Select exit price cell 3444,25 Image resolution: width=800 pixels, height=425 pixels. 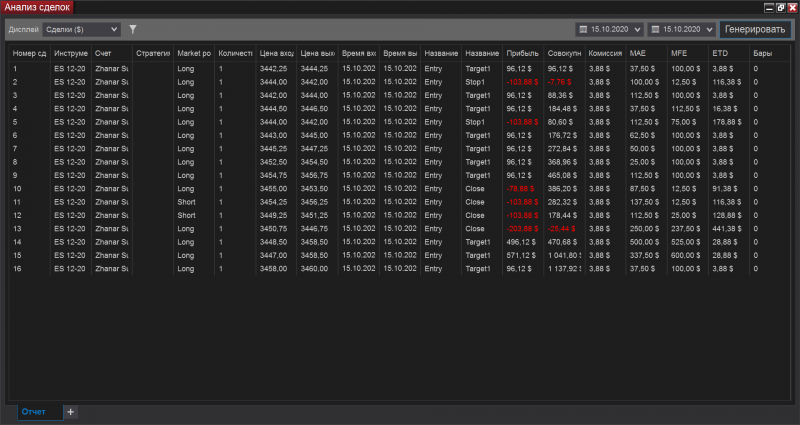tap(314, 68)
